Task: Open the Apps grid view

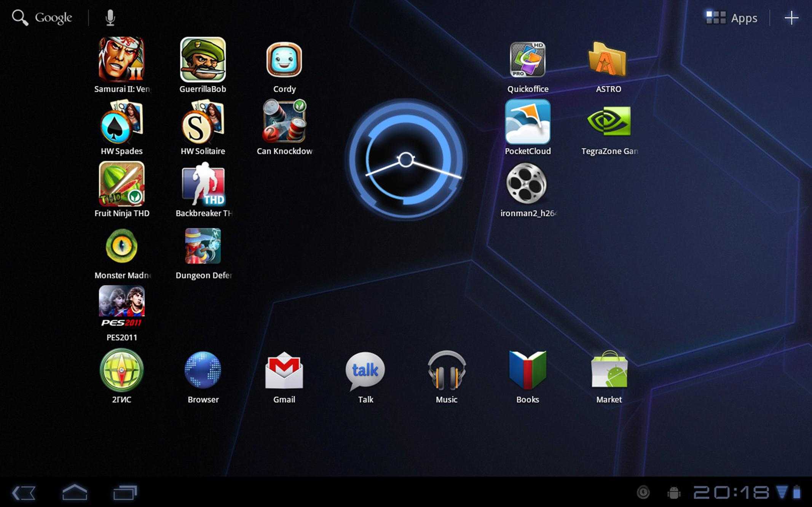Action: [x=732, y=17]
